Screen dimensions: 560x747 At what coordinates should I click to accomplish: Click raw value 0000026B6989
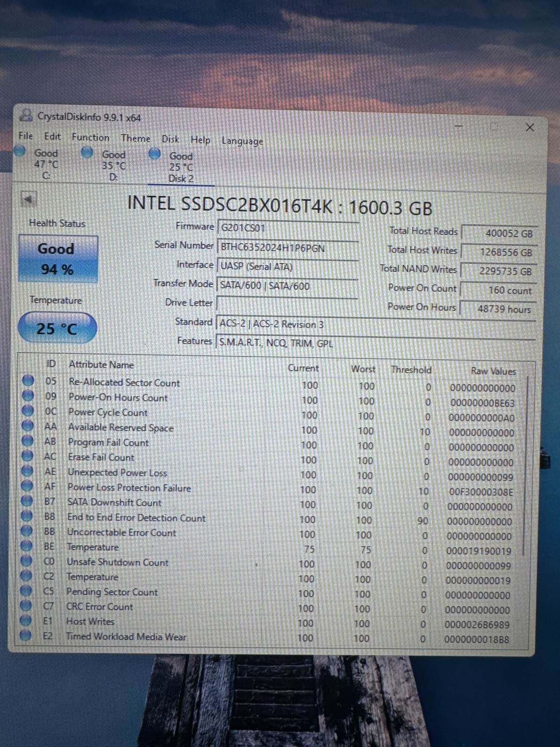pos(477,625)
